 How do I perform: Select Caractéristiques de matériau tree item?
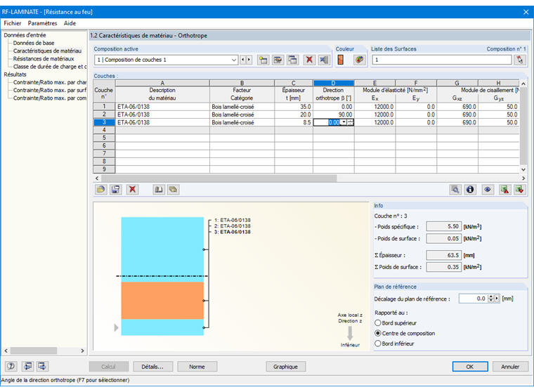(47, 51)
